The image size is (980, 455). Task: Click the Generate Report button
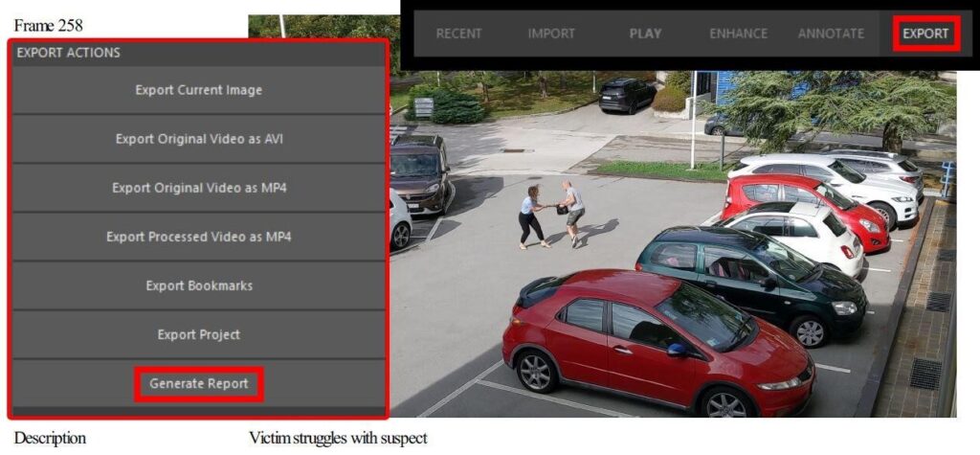pos(199,384)
